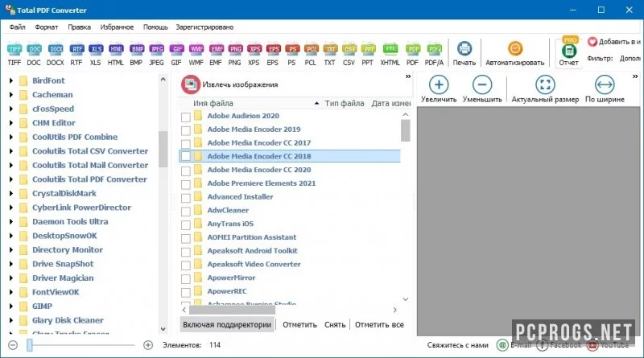This screenshot has width=644, height=358.
Task: Sort list by Имя файла column
Action: coord(213,104)
